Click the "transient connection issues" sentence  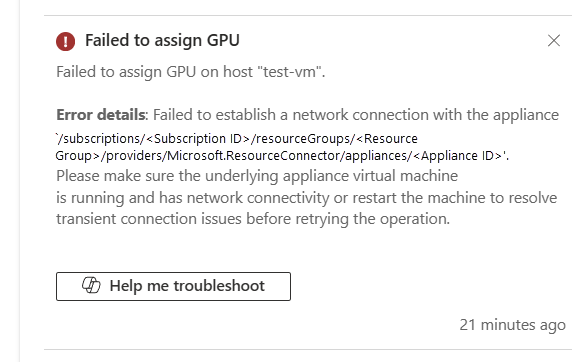[x=149, y=219]
